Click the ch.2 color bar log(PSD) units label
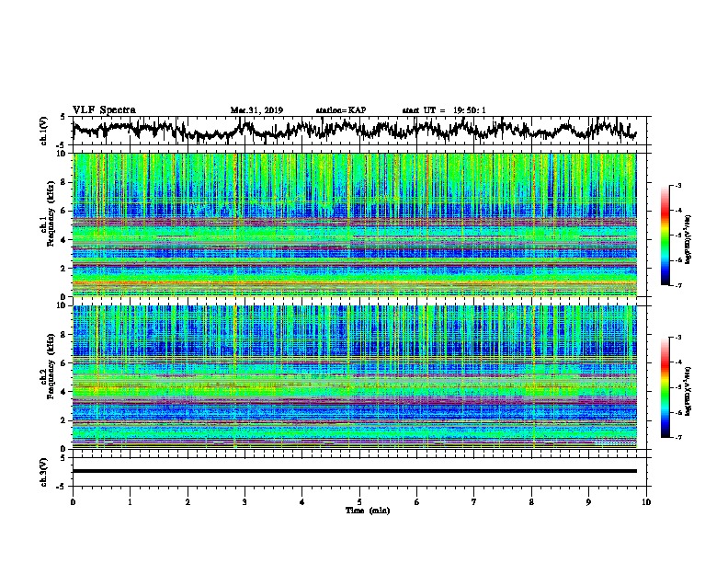This screenshot has width=728, height=563. point(688,390)
